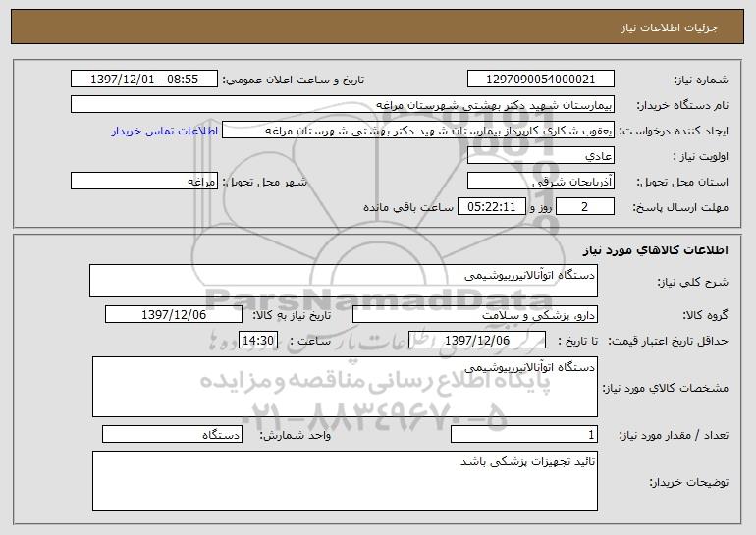Click the 'روز و' text
Viewport: 756px width, 535px height.
point(540,207)
